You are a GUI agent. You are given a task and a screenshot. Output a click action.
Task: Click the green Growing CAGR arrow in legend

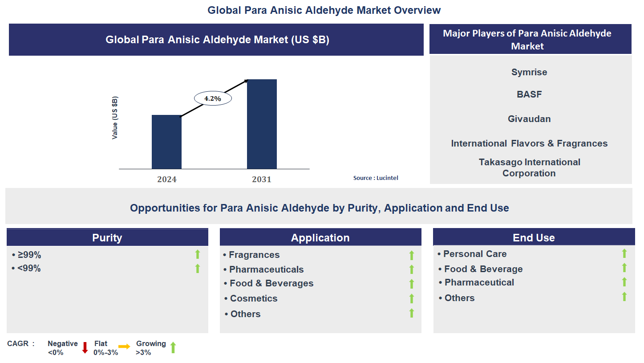[x=173, y=347]
